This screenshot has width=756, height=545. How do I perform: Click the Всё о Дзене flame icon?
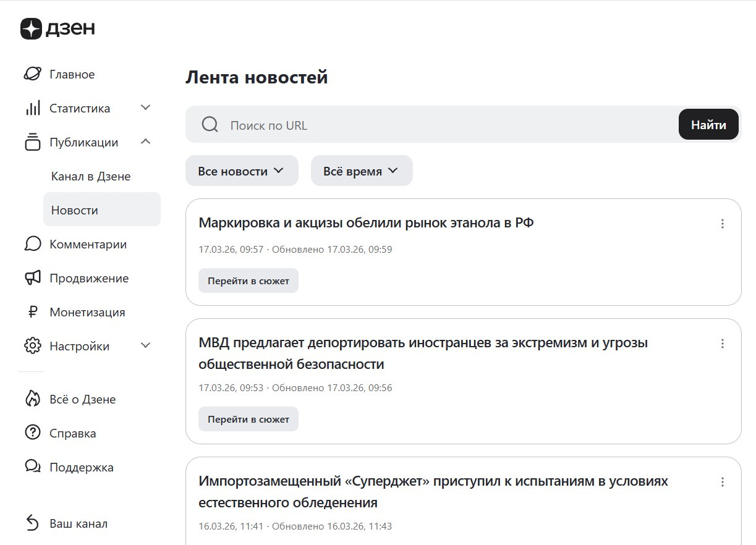pyautogui.click(x=32, y=399)
